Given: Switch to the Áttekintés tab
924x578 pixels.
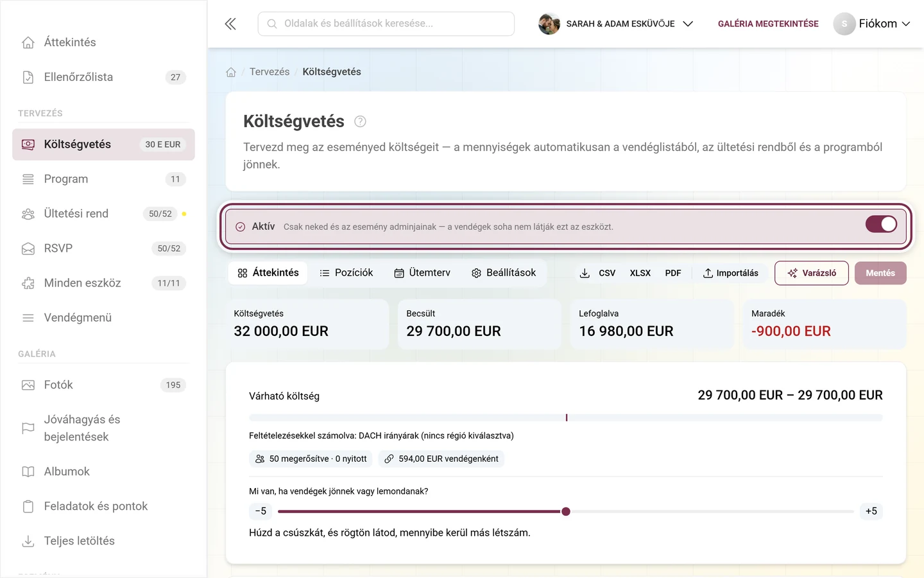Looking at the screenshot, I should [268, 273].
